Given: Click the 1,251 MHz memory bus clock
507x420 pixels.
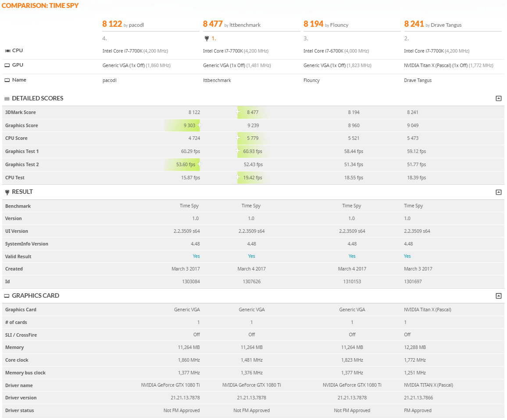Looking at the screenshot, I should [415, 373].
